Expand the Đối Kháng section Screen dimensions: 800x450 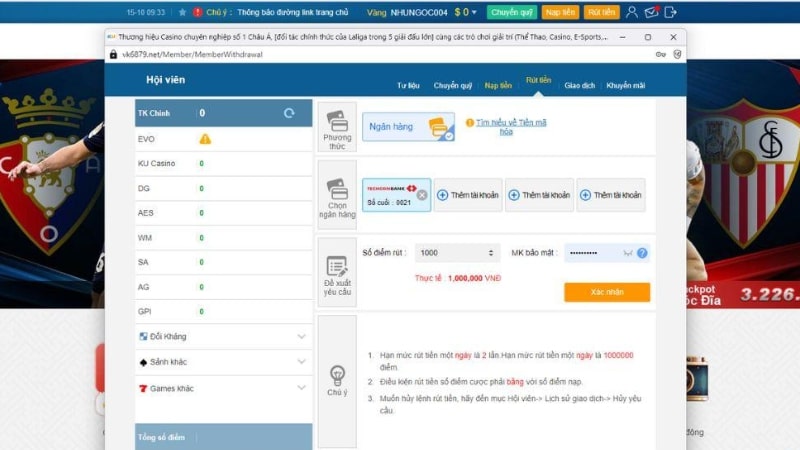click(302, 336)
